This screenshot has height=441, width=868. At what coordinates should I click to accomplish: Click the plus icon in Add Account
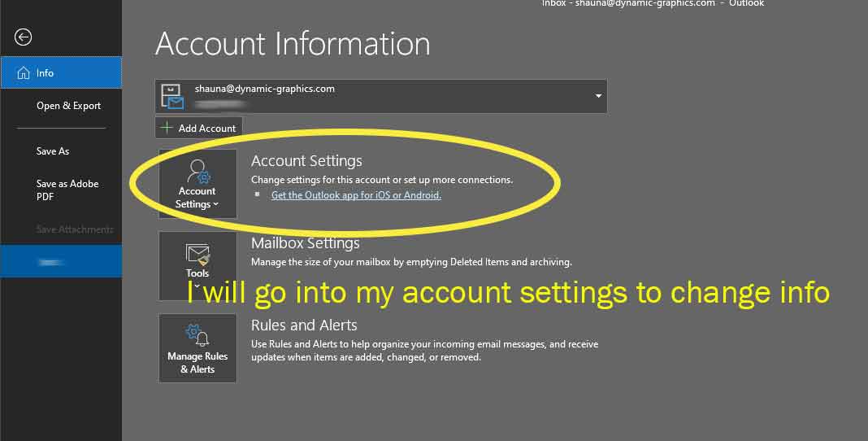[166, 128]
